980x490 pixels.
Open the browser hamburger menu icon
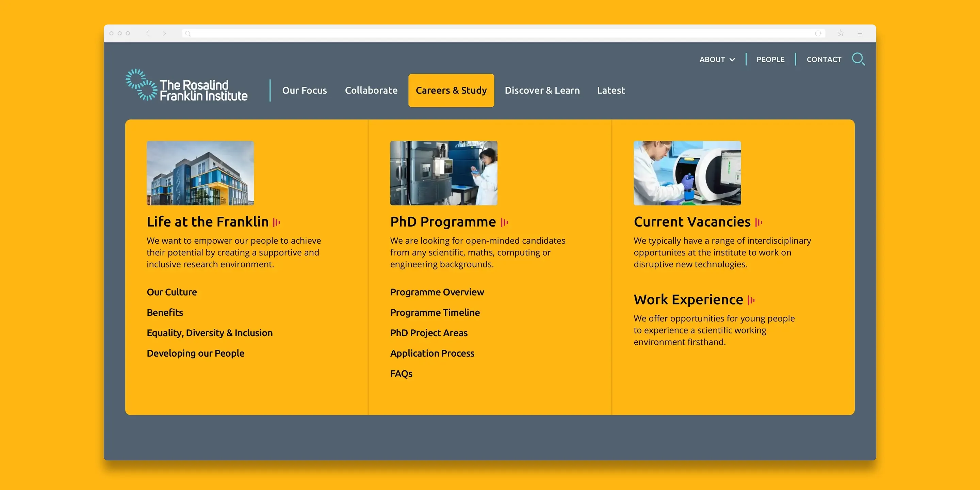pos(860,33)
